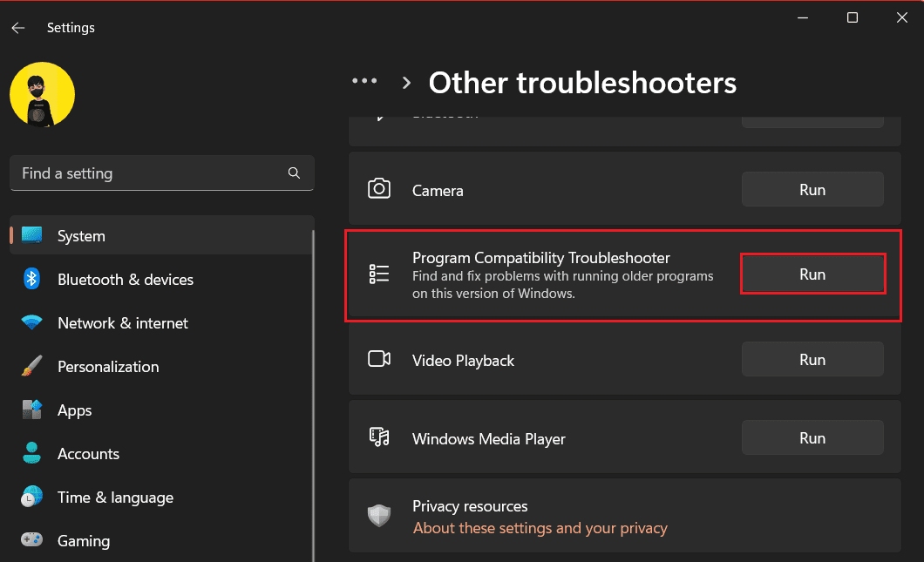Click the Program Compatibility list icon

tap(379, 274)
